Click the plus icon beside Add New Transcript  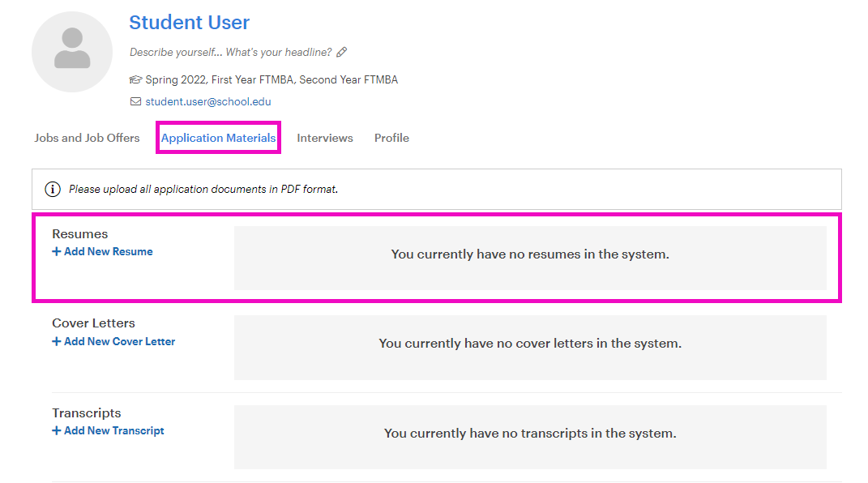click(x=56, y=430)
